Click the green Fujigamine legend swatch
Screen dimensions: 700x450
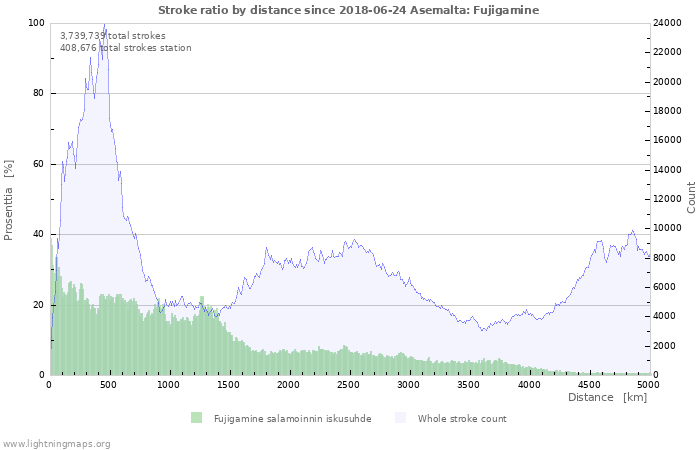pyautogui.click(x=196, y=418)
